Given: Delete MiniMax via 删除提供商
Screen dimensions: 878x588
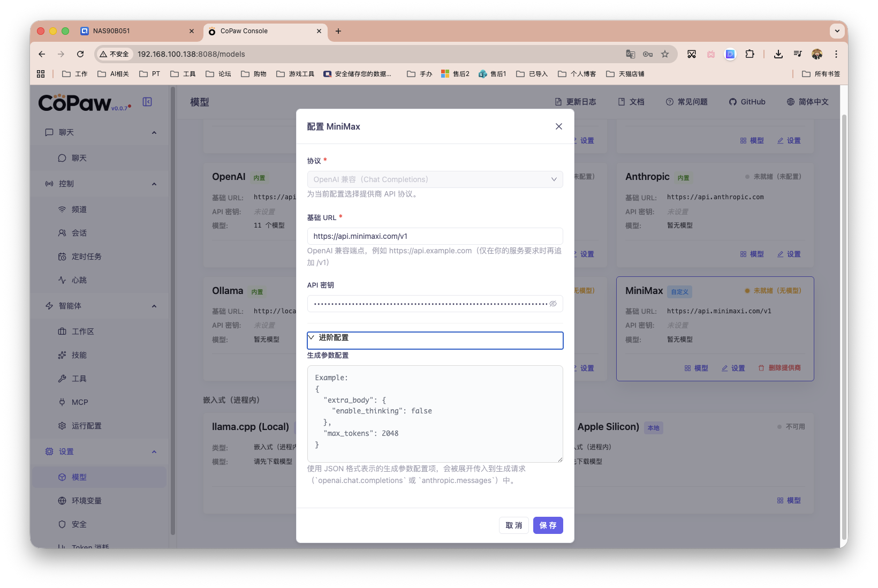Looking at the screenshot, I should (x=779, y=368).
